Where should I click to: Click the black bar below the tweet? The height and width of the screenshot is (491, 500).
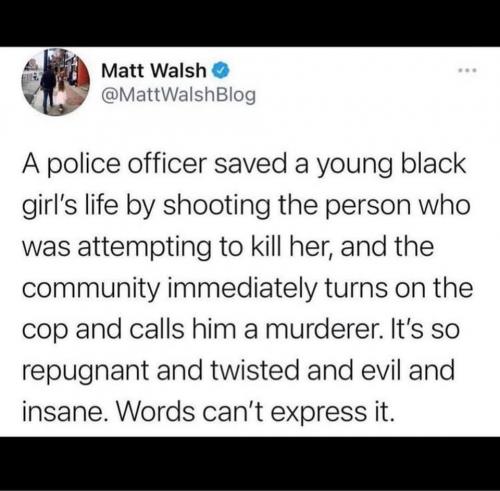pyautogui.click(x=250, y=464)
